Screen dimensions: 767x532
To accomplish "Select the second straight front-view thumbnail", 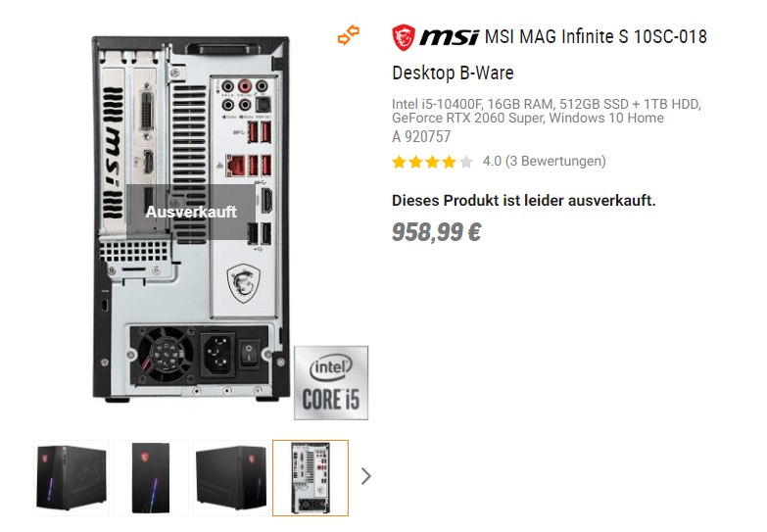I will click(x=151, y=478).
